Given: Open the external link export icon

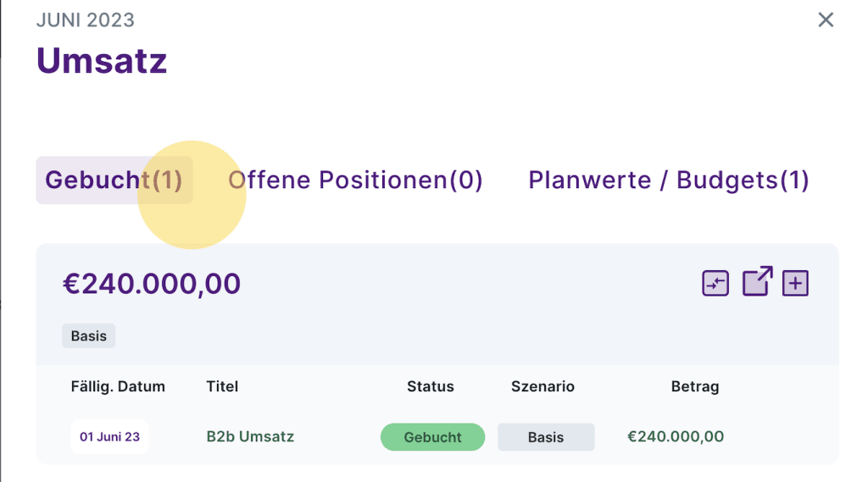Looking at the screenshot, I should click(757, 281).
